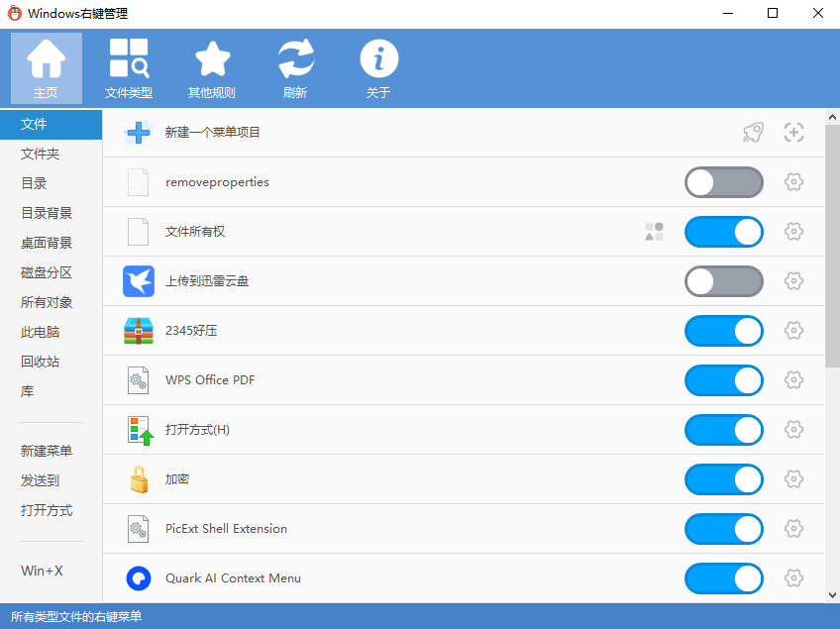840x629 pixels.
Task: Open gear settings for 文件所有权
Action: point(793,232)
